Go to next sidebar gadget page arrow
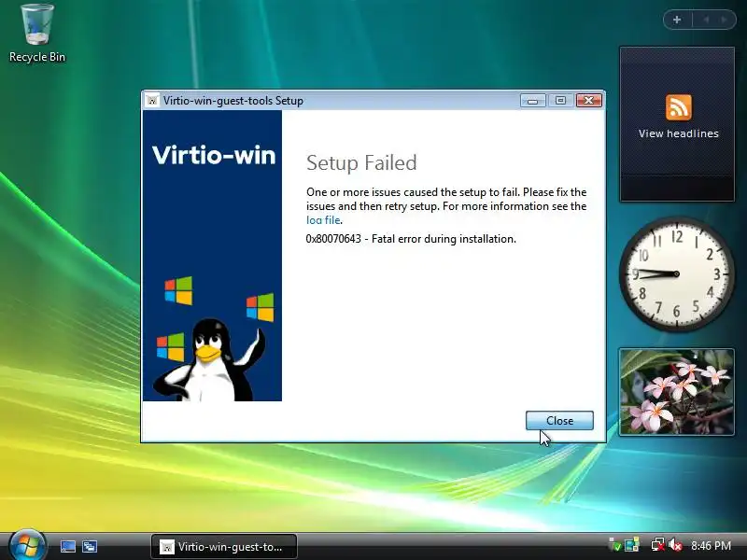Screen dimensions: 747x560 point(725,20)
